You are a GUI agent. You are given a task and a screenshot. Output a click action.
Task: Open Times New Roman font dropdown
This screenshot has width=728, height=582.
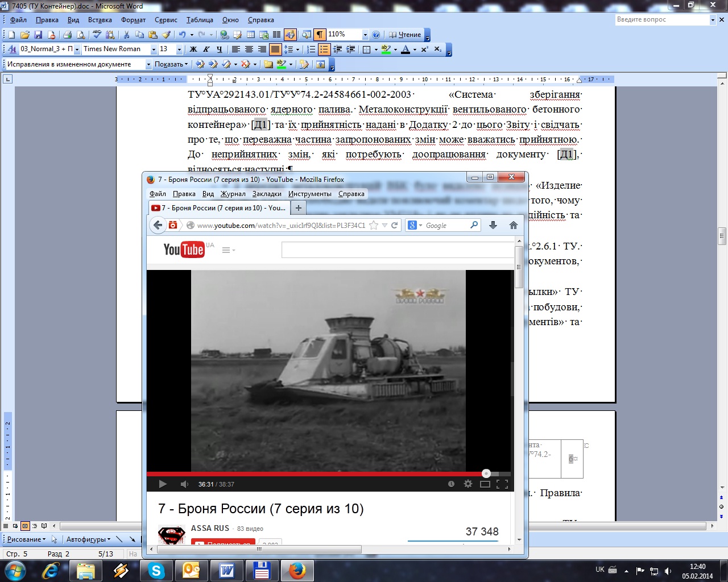[x=154, y=49]
